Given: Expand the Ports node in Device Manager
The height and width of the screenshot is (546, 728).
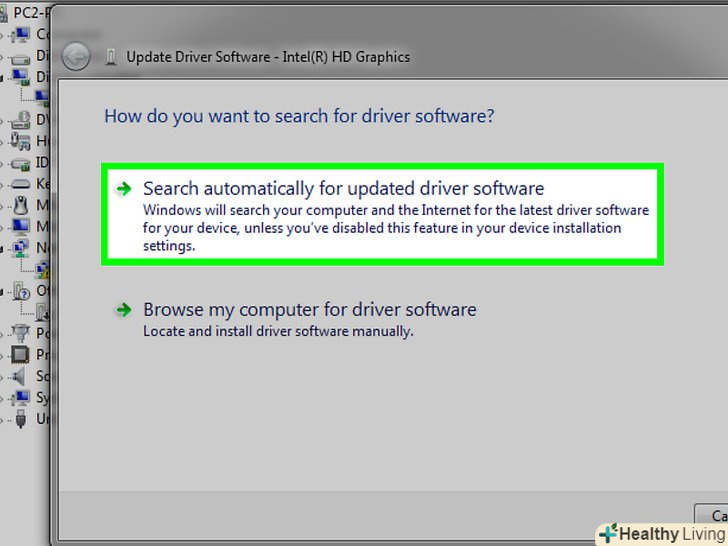Looking at the screenshot, I should pyautogui.click(x=2, y=334).
